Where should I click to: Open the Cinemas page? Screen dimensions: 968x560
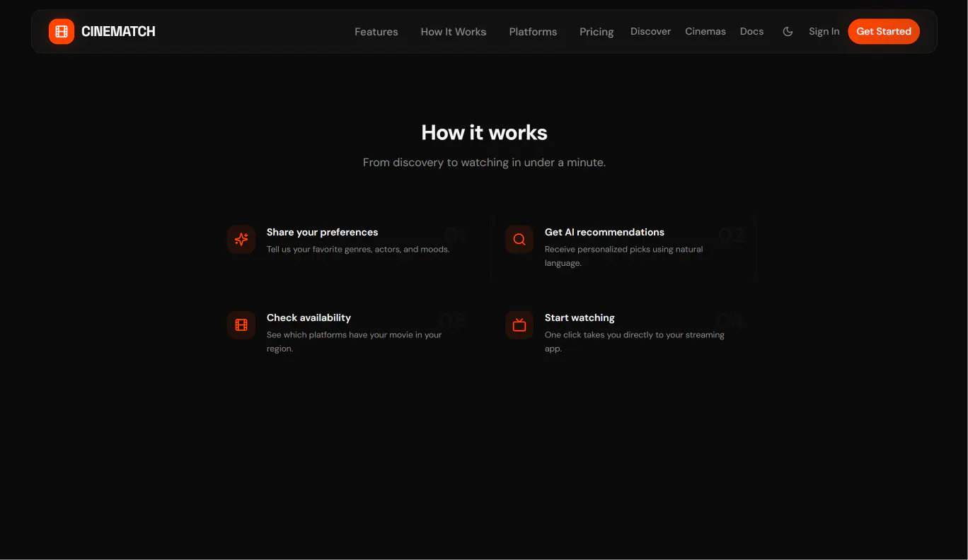click(705, 31)
